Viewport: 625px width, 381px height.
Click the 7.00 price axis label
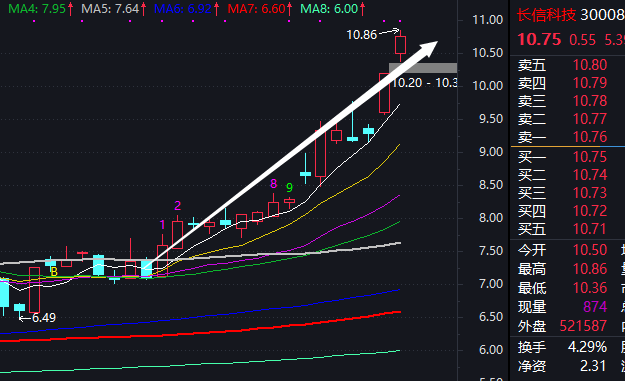pyautogui.click(x=491, y=284)
